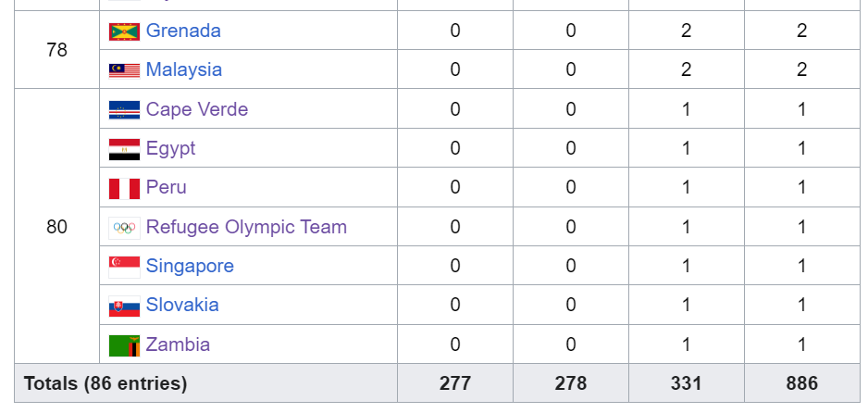
Task: Open the Malaysia link
Action: click(184, 69)
